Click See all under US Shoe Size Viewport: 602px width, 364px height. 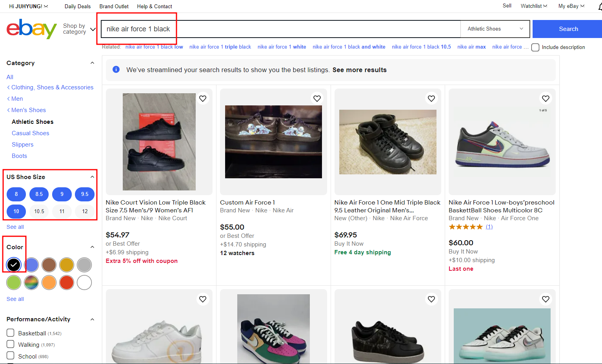[x=15, y=227]
